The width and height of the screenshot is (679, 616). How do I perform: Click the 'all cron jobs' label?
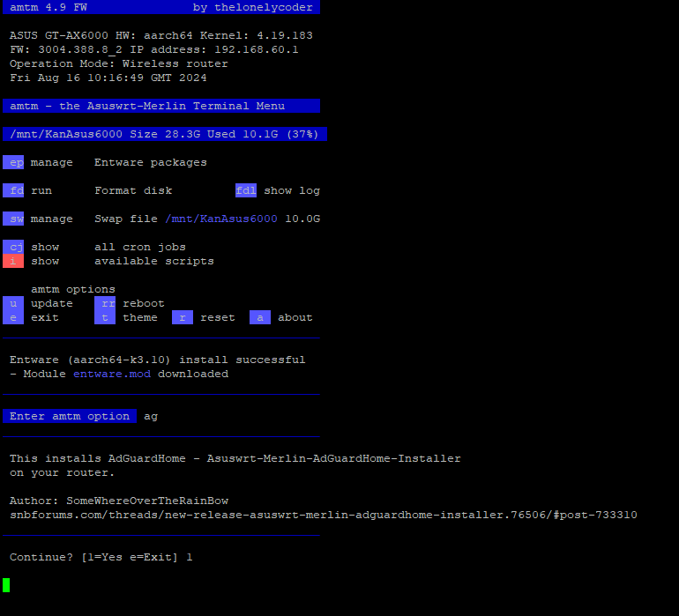coord(140,247)
